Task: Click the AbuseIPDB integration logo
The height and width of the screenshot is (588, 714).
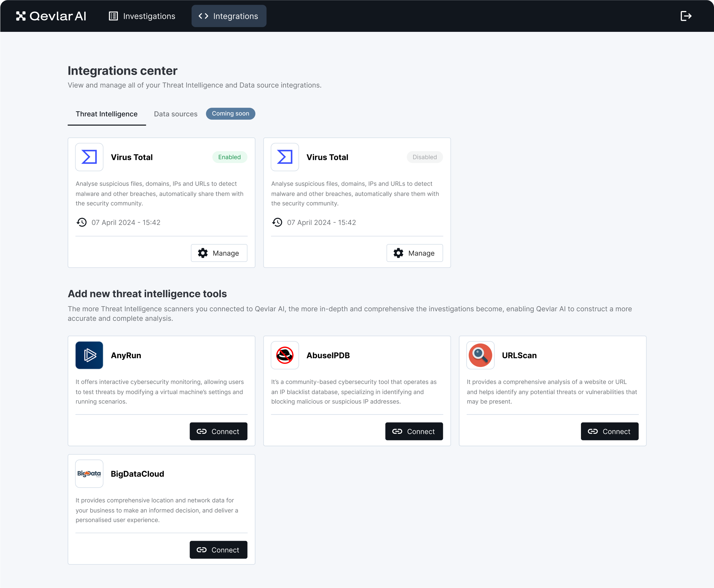Action: (x=285, y=355)
